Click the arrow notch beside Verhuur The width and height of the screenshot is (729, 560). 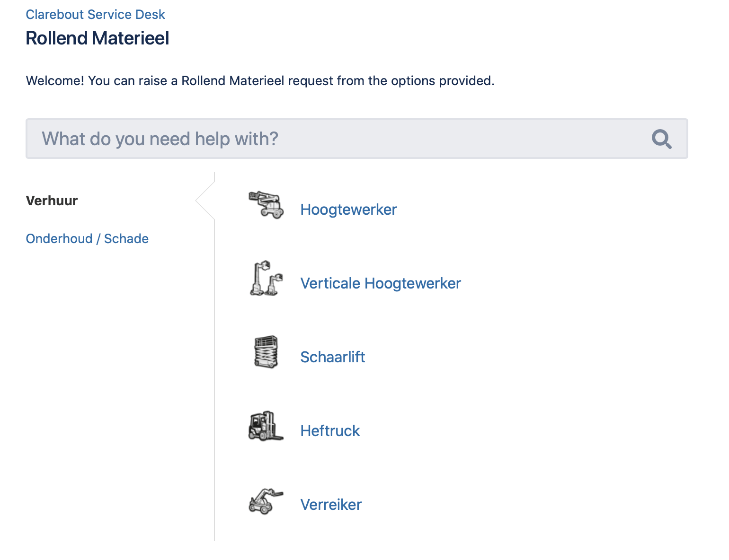tap(205, 201)
